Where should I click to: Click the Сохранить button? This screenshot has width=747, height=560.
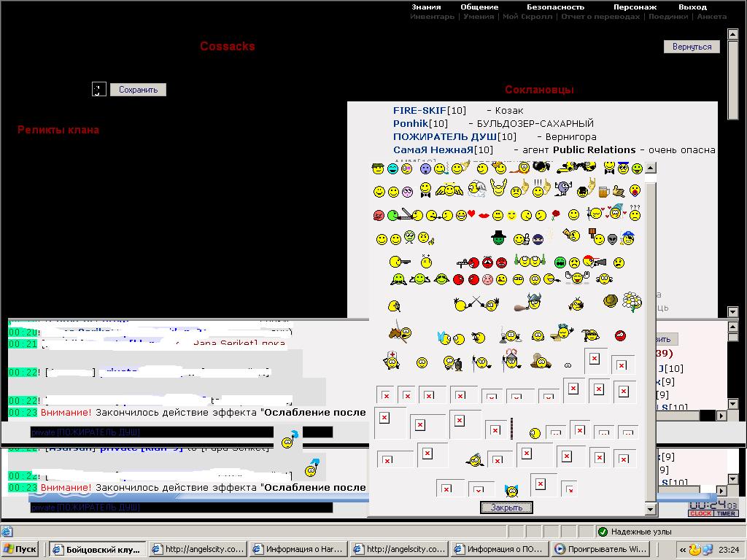(138, 90)
